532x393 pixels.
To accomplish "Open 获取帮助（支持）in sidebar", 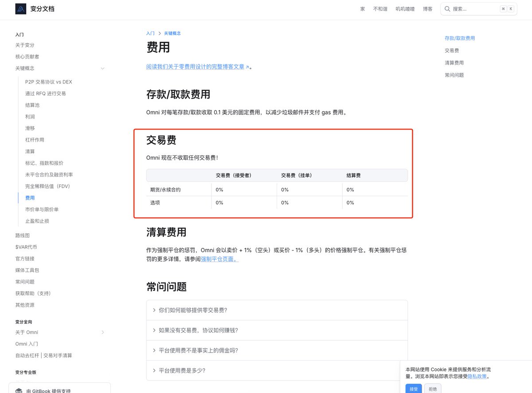I will [33, 293].
